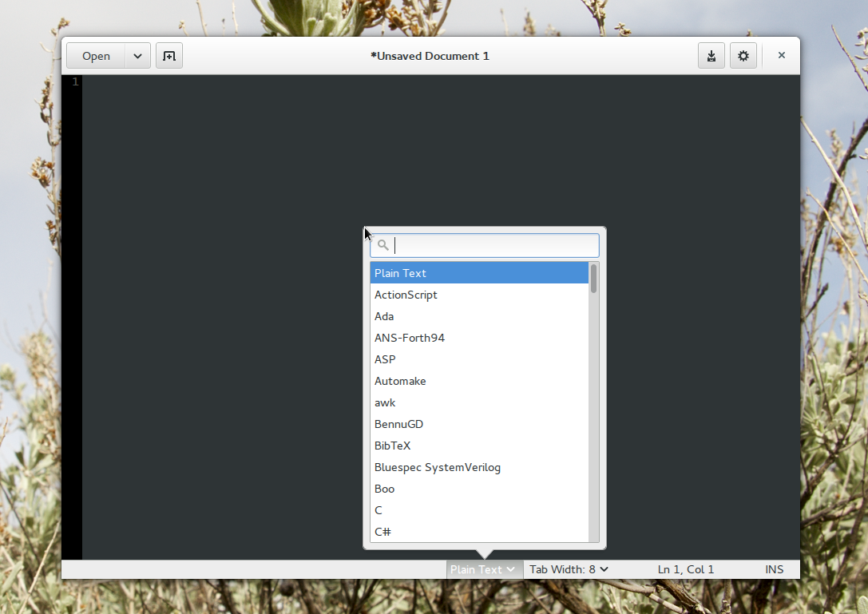This screenshot has width=868, height=614.
Task: Select ANS-Forth94 in the list
Action: 409,338
